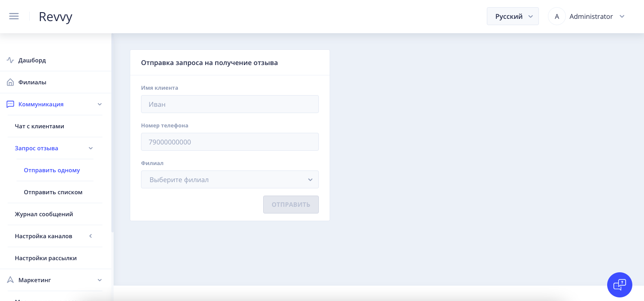Open the Выберите филиал dropdown
644x301 pixels.
230,179
